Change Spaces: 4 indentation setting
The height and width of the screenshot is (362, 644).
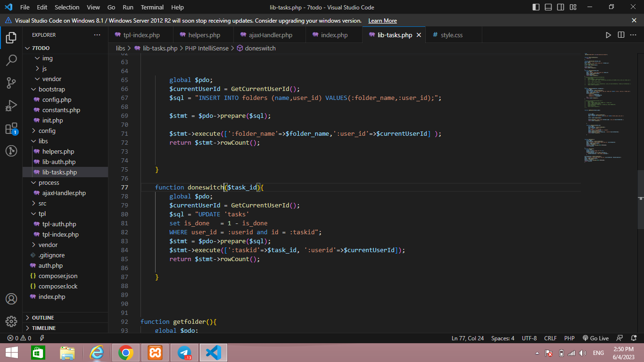[x=503, y=338]
